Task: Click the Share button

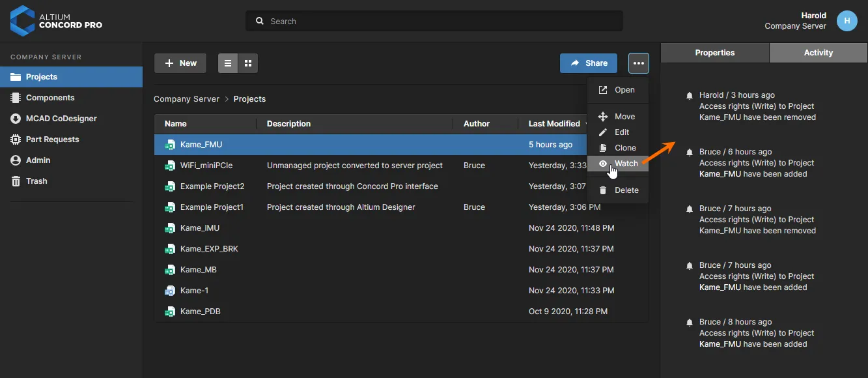Action: 589,63
